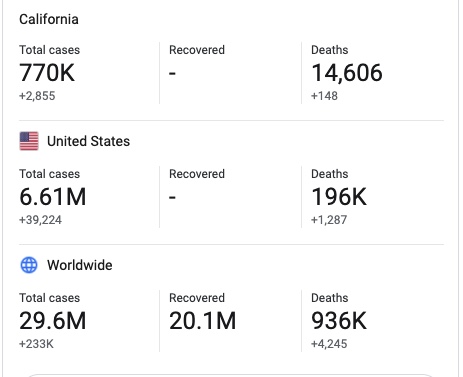Select the California region heading
463x377 pixels.
49,19
